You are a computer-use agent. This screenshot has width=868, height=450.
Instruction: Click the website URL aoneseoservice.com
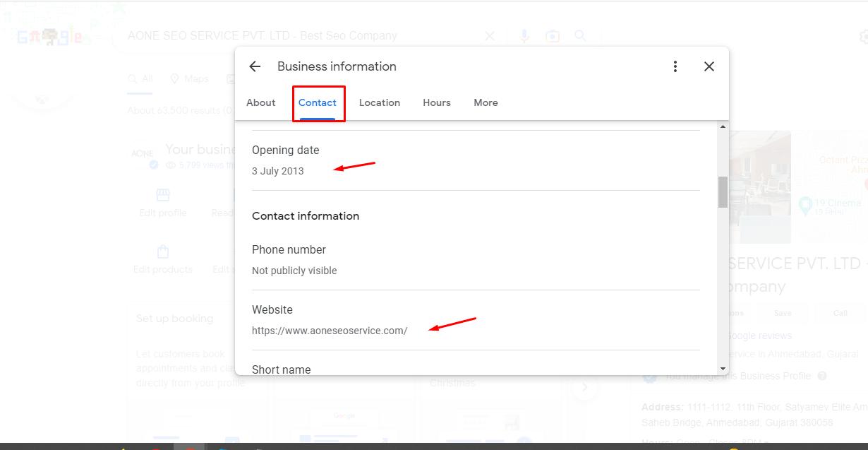tap(330, 331)
